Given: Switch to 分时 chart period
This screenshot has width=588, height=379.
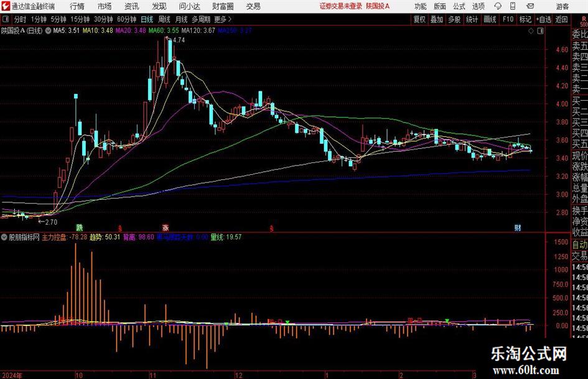Looking at the screenshot, I should coord(21,19).
